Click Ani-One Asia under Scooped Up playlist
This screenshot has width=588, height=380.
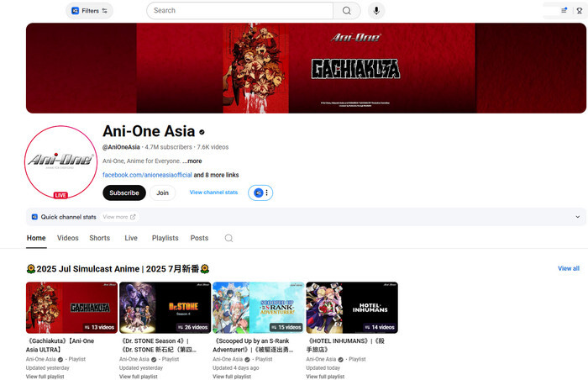[x=228, y=359]
